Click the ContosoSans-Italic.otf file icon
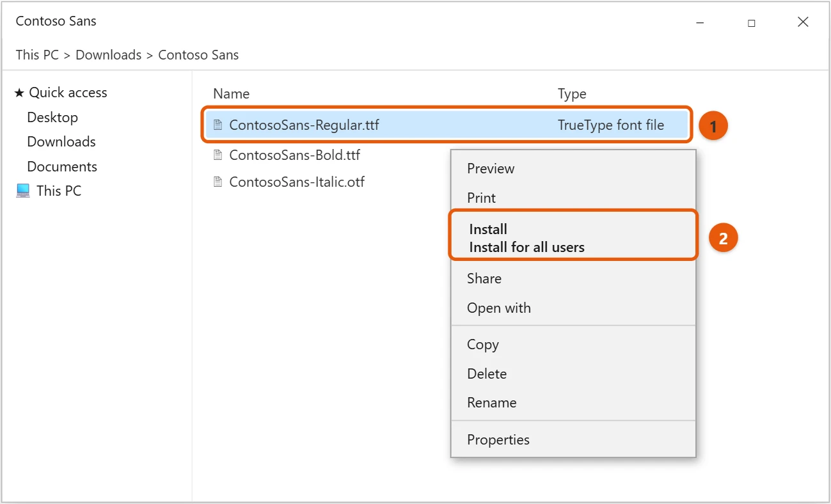 click(218, 182)
